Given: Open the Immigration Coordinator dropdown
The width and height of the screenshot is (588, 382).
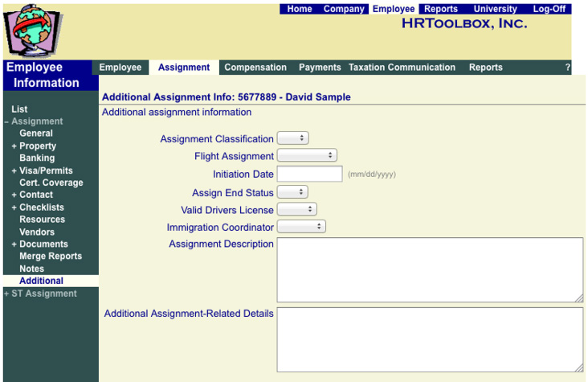Looking at the screenshot, I should 301,228.
